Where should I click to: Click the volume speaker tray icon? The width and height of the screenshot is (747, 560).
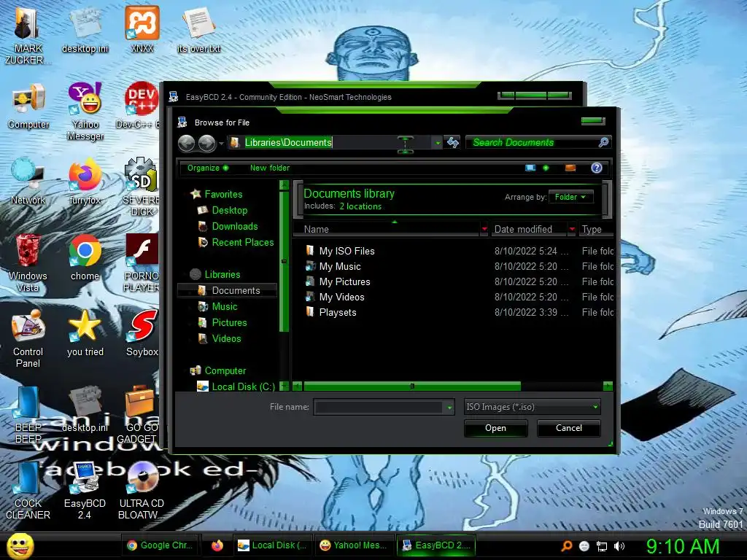tap(619, 546)
